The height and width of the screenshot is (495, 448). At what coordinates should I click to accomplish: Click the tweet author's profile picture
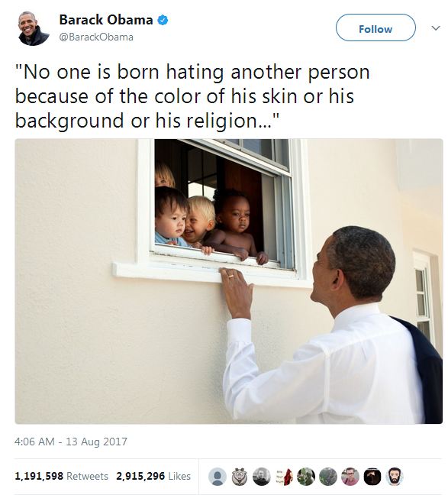pyautogui.click(x=34, y=28)
